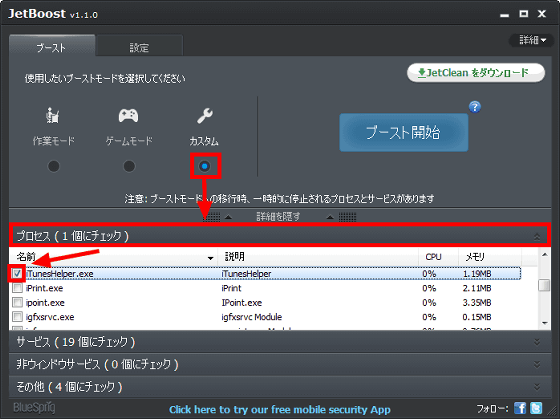Sort the list by 名前 column header

tap(113, 256)
